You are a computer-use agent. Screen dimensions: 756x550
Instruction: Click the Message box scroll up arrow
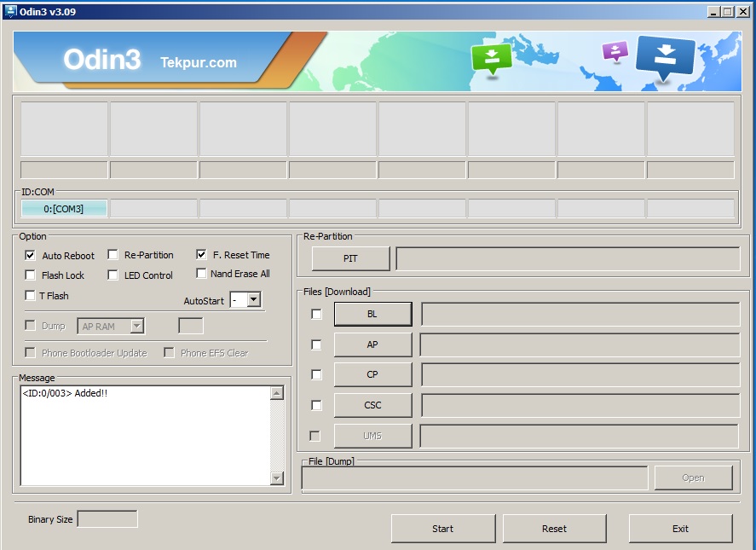(x=277, y=393)
